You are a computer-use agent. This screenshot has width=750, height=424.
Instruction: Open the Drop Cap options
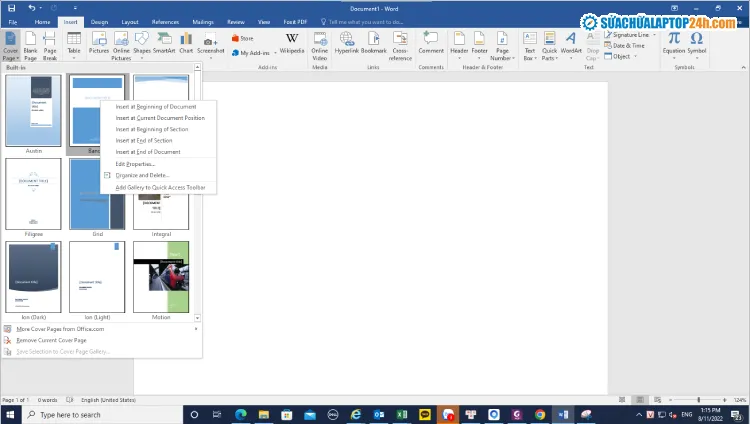click(593, 45)
